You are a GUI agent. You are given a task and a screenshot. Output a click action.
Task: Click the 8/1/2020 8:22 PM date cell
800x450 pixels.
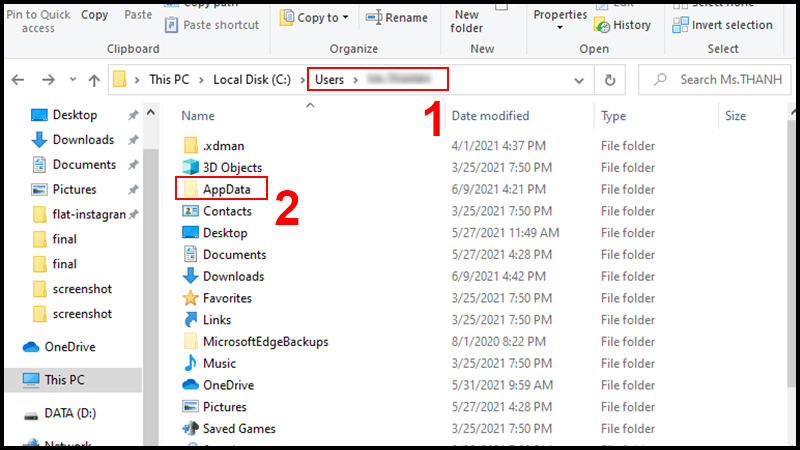click(498, 341)
